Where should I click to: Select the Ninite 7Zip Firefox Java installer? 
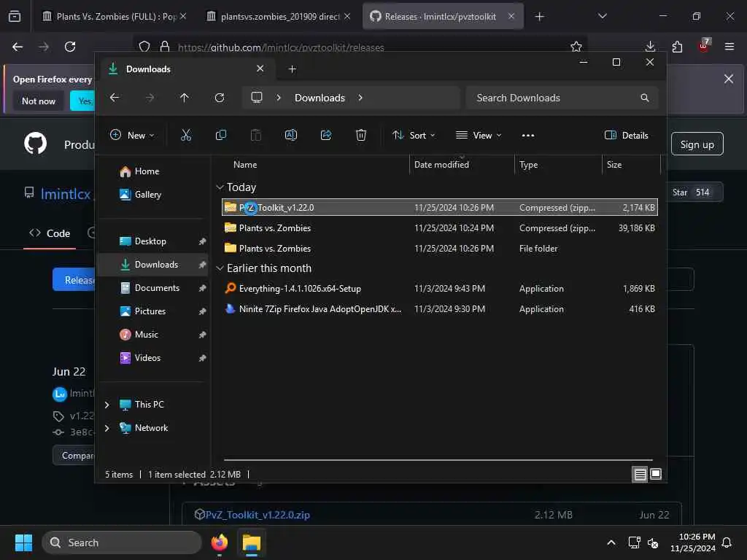(440, 309)
